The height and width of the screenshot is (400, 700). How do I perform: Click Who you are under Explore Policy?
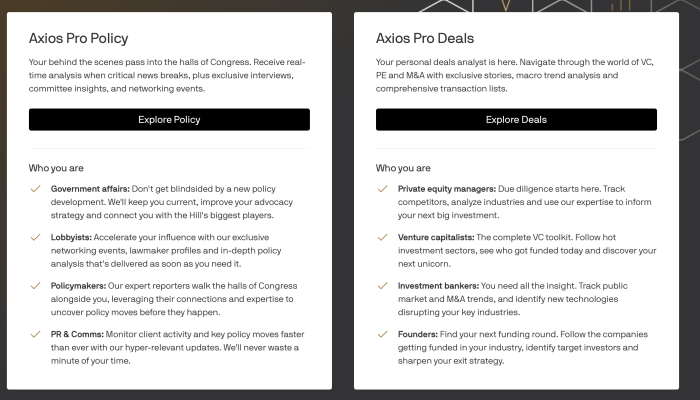[x=56, y=168]
